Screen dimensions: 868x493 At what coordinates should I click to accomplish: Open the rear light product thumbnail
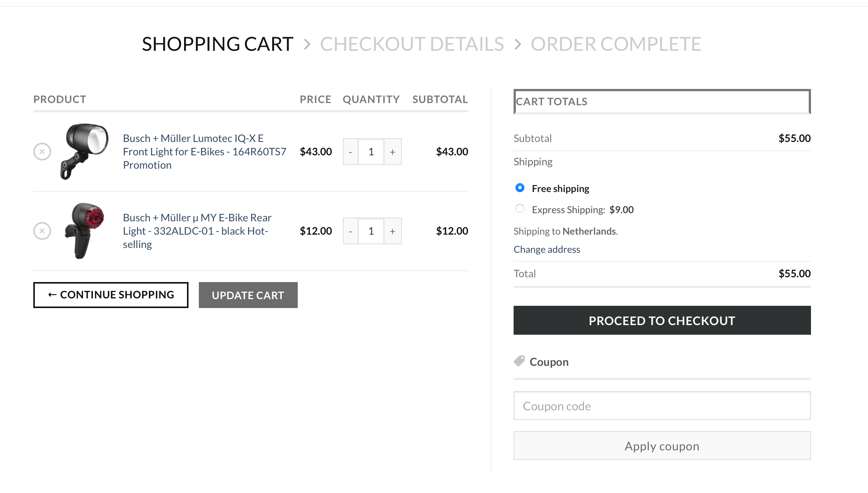[85, 231]
